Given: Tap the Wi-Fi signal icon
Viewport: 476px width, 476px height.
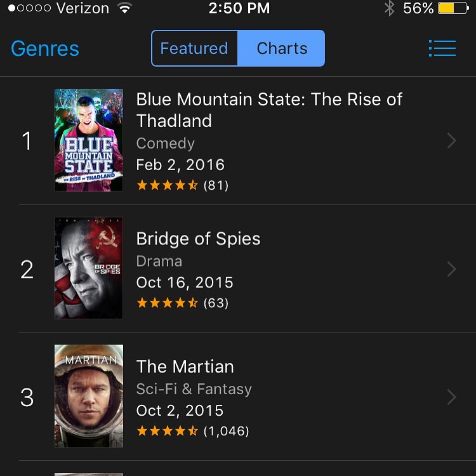Looking at the screenshot, I should [124, 9].
